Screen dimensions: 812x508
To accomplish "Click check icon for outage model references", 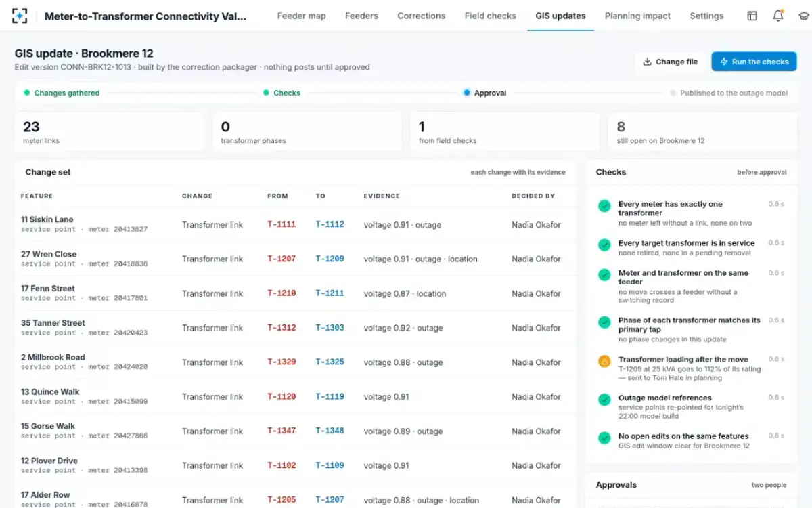I will (x=604, y=400).
